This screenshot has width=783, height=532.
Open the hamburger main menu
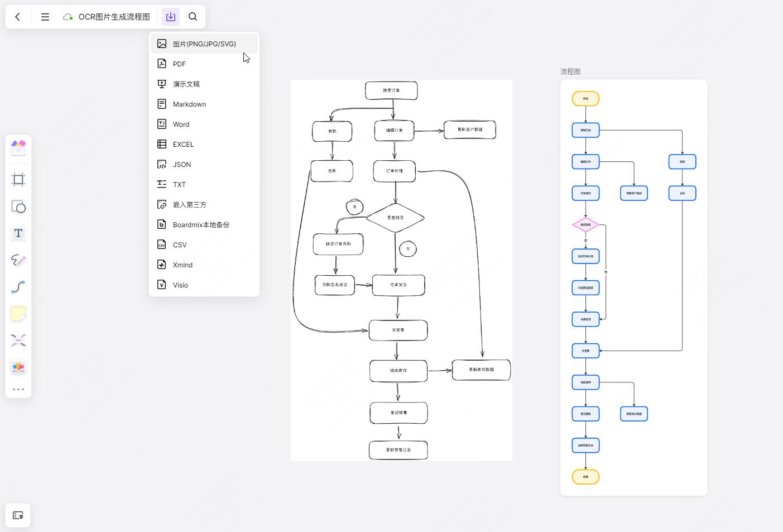pyautogui.click(x=45, y=17)
